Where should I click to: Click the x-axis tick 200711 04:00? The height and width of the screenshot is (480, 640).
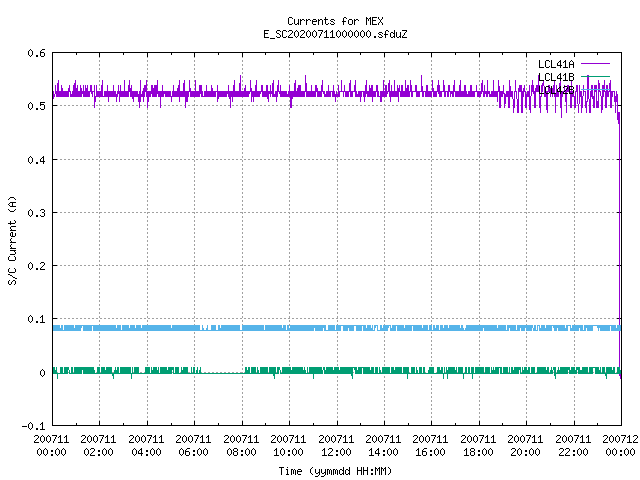146,446
